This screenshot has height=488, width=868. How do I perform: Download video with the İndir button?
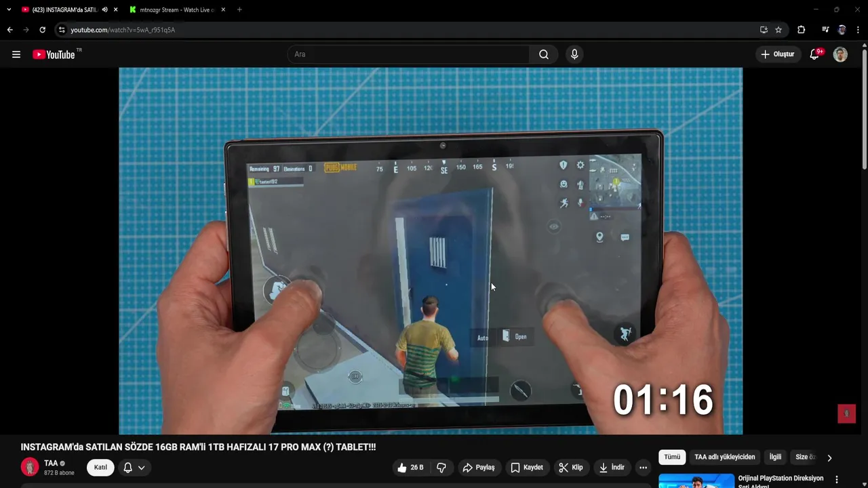[612, 468]
